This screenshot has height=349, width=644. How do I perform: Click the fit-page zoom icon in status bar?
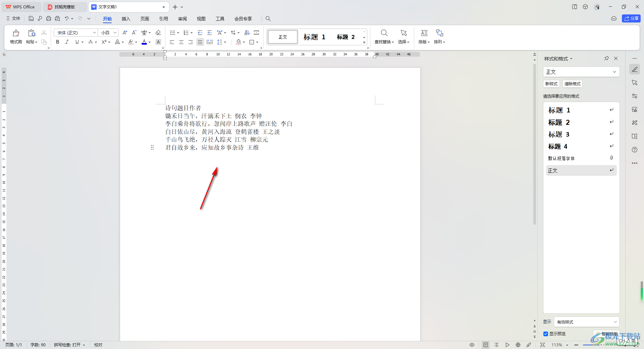point(542,345)
